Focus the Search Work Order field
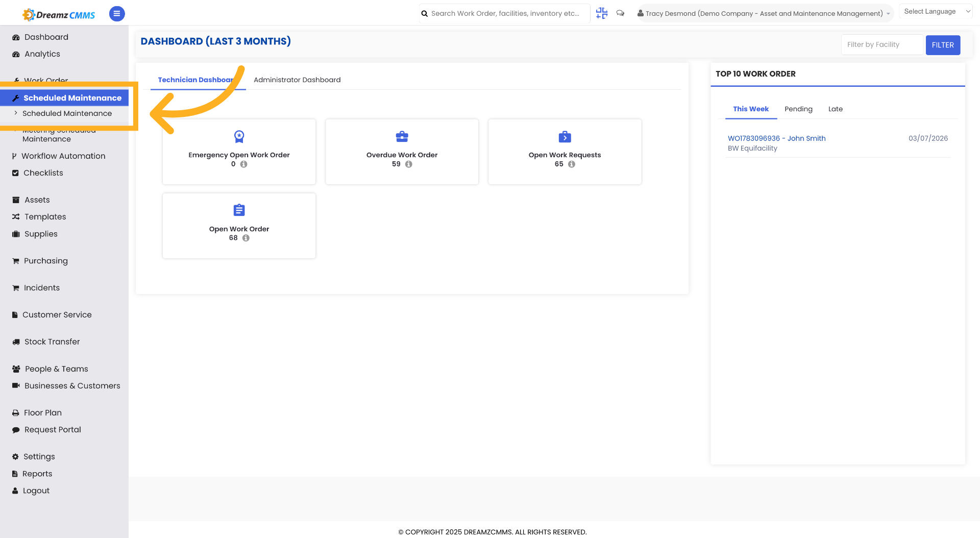This screenshot has height=538, width=980. coord(504,14)
